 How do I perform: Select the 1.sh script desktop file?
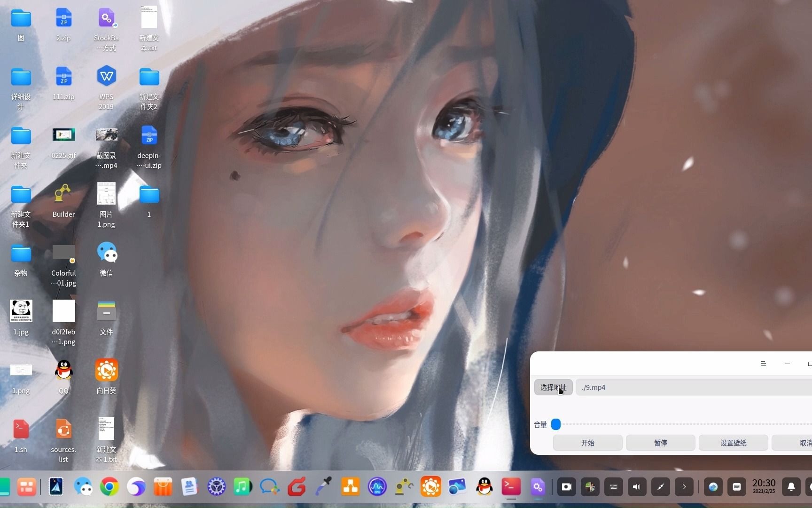(x=21, y=436)
